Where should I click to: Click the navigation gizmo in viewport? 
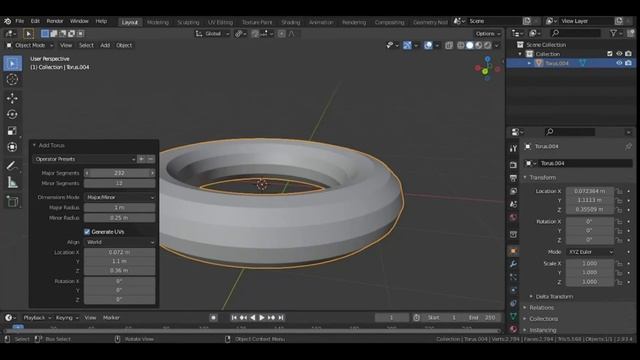point(487,69)
